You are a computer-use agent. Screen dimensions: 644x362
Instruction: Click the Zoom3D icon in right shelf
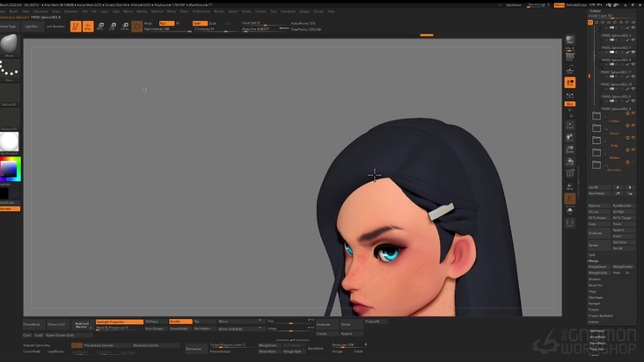[570, 149]
